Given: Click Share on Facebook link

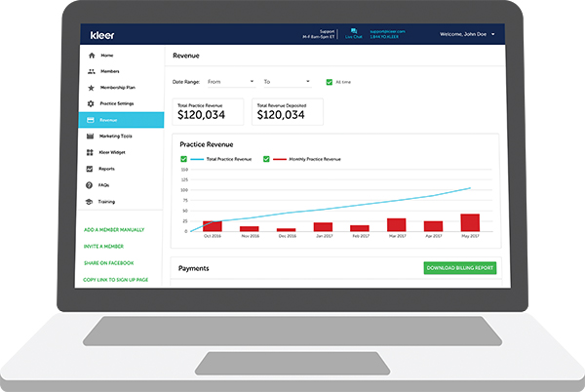Looking at the screenshot, I should (x=109, y=262).
